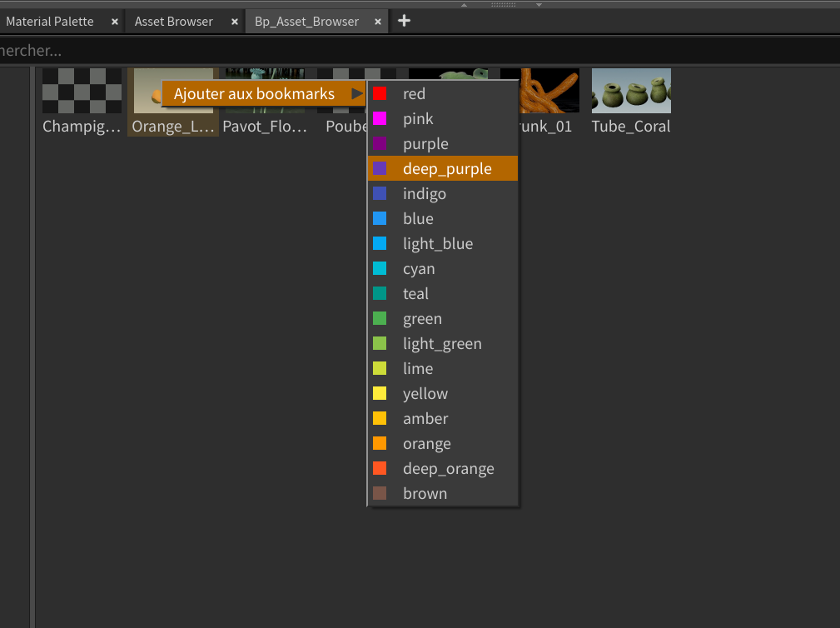
Task: Close the Asset Browser tab
Action: [x=235, y=22]
